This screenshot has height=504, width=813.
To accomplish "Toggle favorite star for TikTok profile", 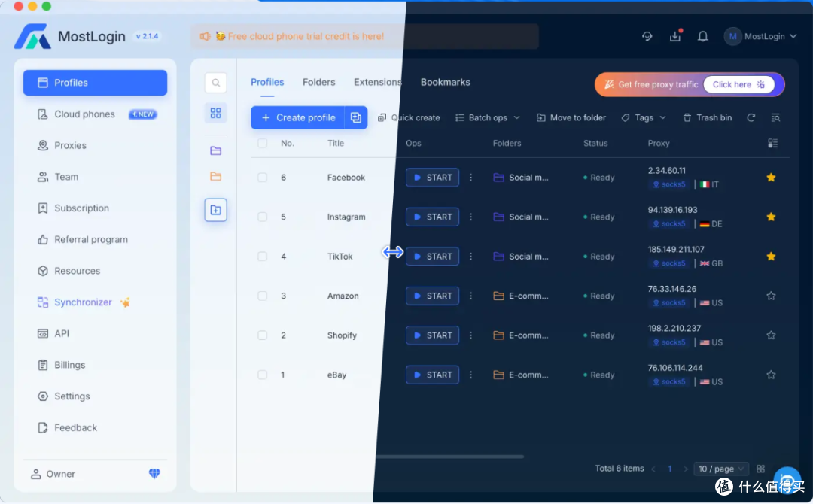I will pos(771,257).
